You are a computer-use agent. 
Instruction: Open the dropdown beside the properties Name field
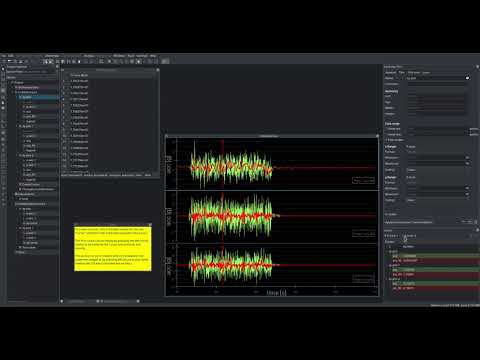click(x=467, y=78)
